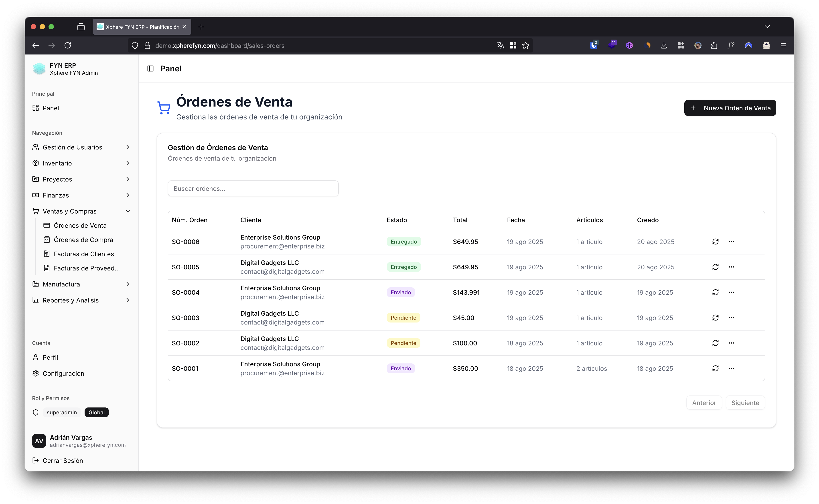This screenshot has width=819, height=504.
Task: Select the Manufactura sidebar icon
Action: coord(35,284)
